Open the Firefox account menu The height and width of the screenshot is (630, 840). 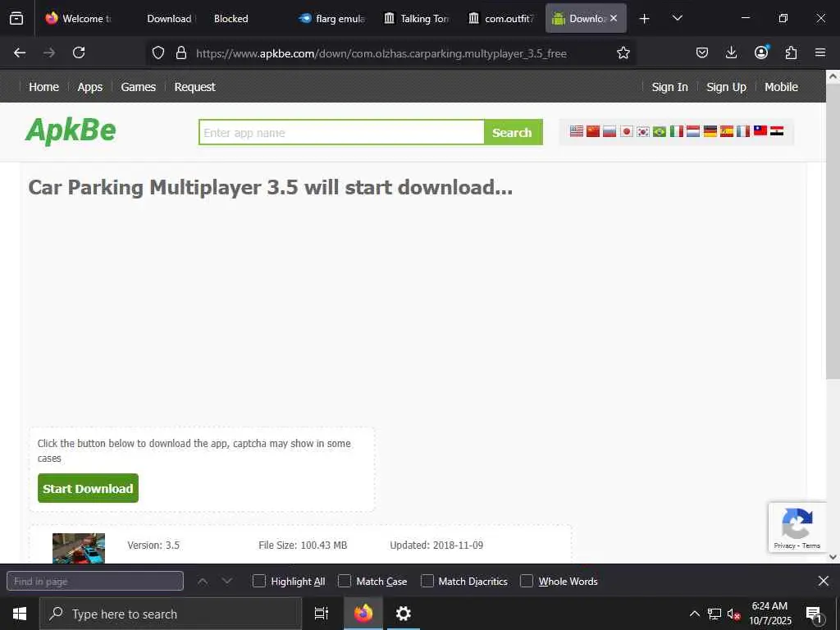(x=761, y=52)
